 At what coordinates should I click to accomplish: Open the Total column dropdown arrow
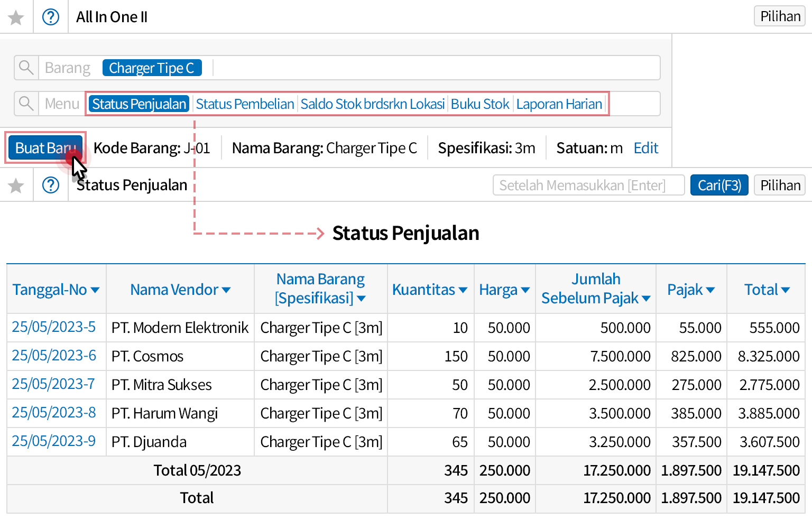786,290
